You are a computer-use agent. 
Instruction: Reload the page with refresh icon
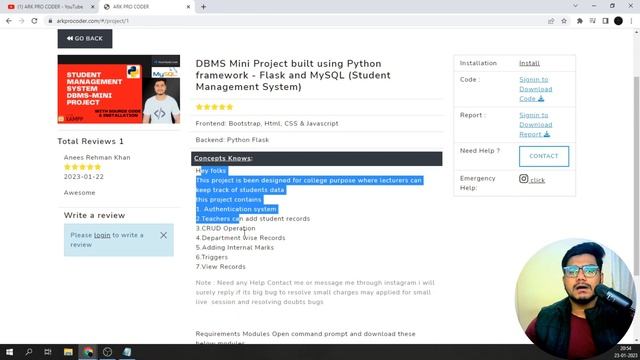tap(34, 21)
